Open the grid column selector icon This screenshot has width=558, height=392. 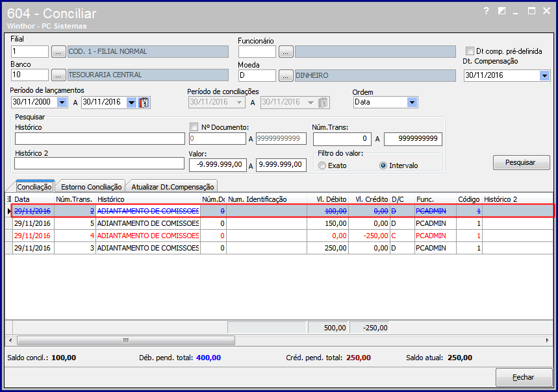click(x=9, y=199)
